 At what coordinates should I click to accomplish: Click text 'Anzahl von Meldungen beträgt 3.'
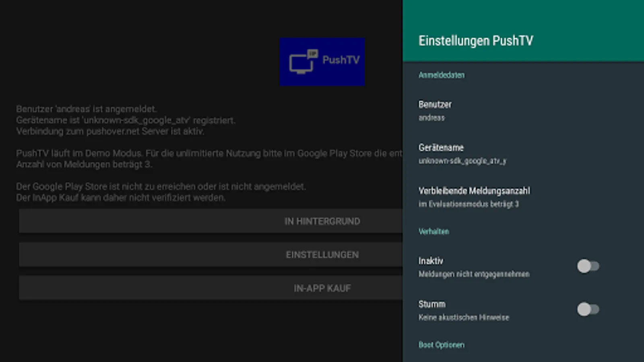84,164
